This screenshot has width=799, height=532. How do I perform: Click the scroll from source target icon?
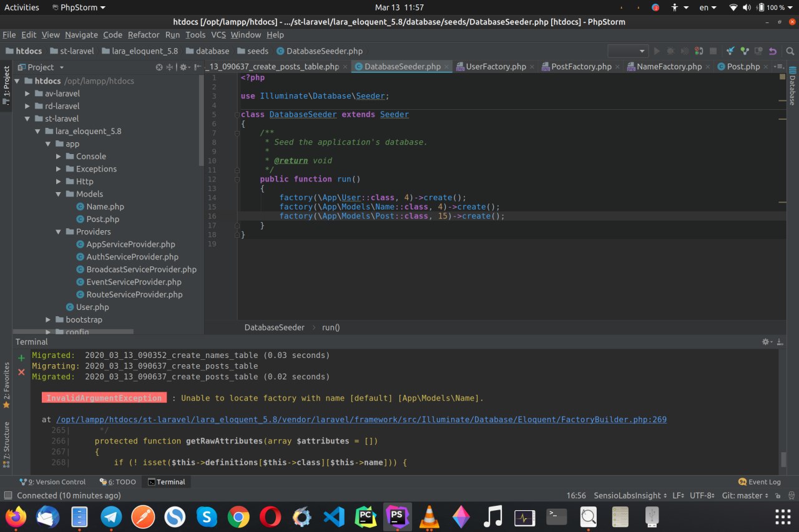click(159, 67)
